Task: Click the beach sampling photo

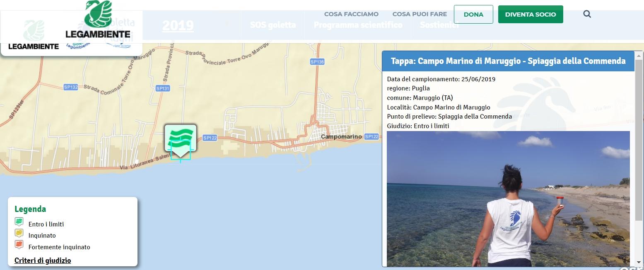Action: tap(508, 199)
